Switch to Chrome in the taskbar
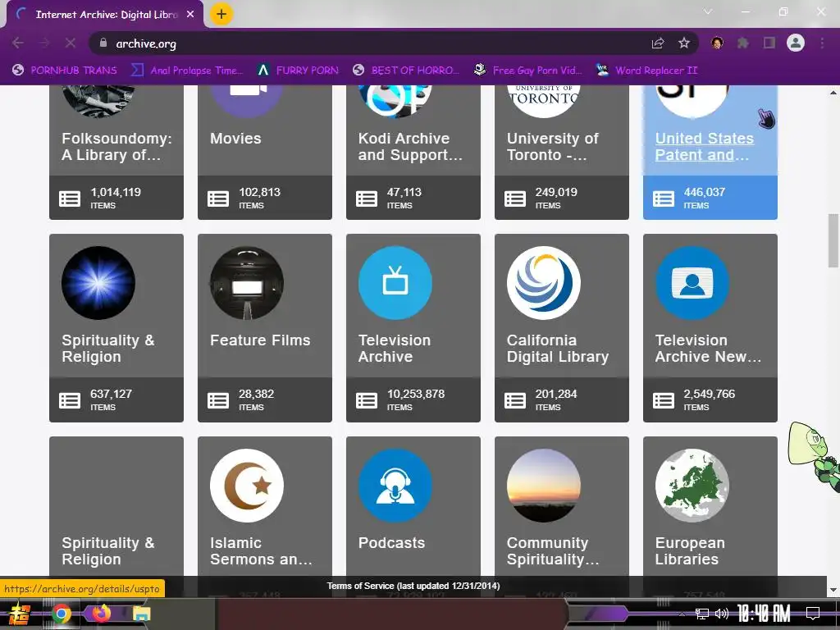This screenshot has width=840, height=630. 61,614
